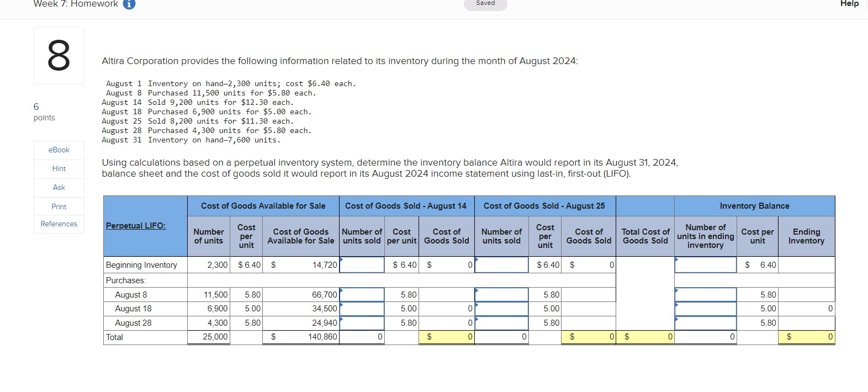Click August 18 units sold field under August 14

pyautogui.click(x=362, y=309)
